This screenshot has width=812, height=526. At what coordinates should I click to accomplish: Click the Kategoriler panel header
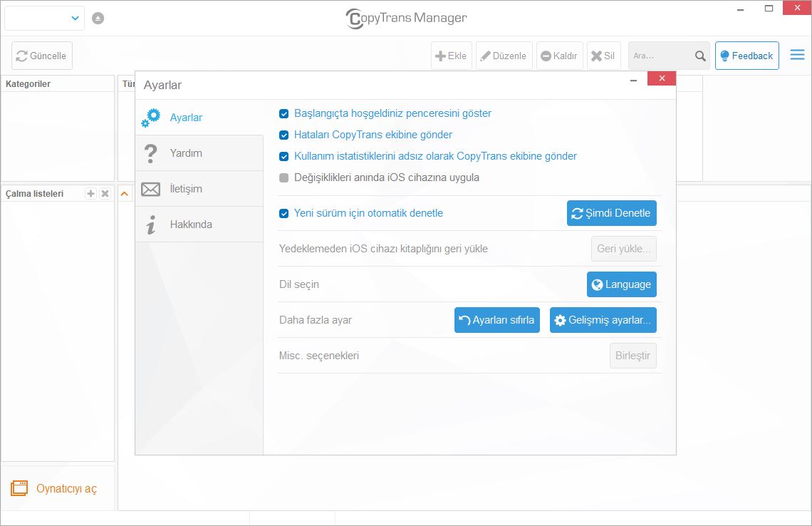point(58,84)
